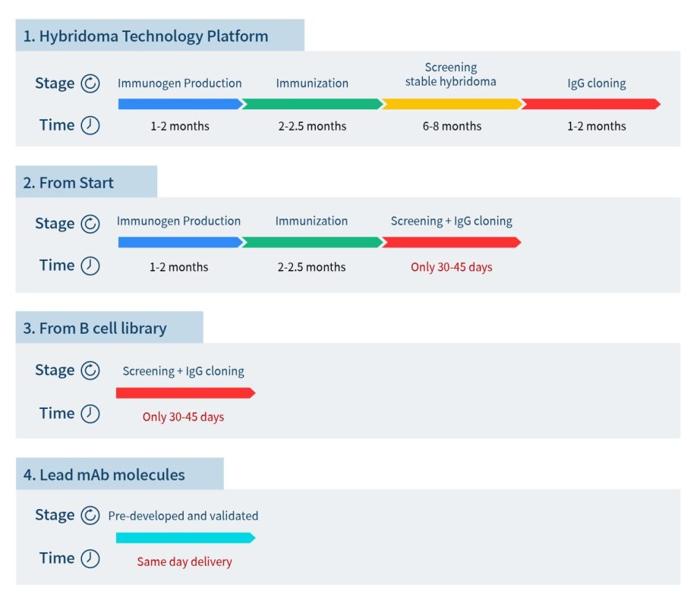Screen dimensions: 700x607
Task: Click the red IgG cloning bar in Hybridoma row
Action: 591,104
